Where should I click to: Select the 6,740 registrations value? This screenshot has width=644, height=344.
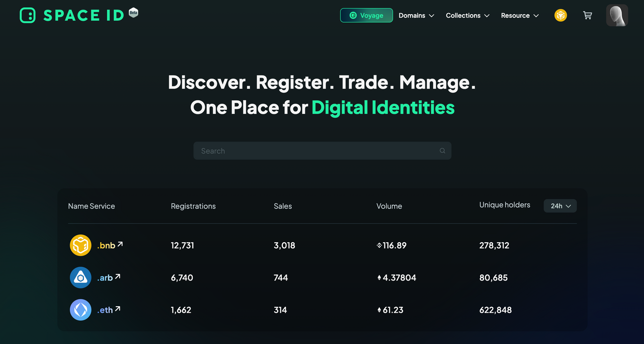(x=182, y=278)
